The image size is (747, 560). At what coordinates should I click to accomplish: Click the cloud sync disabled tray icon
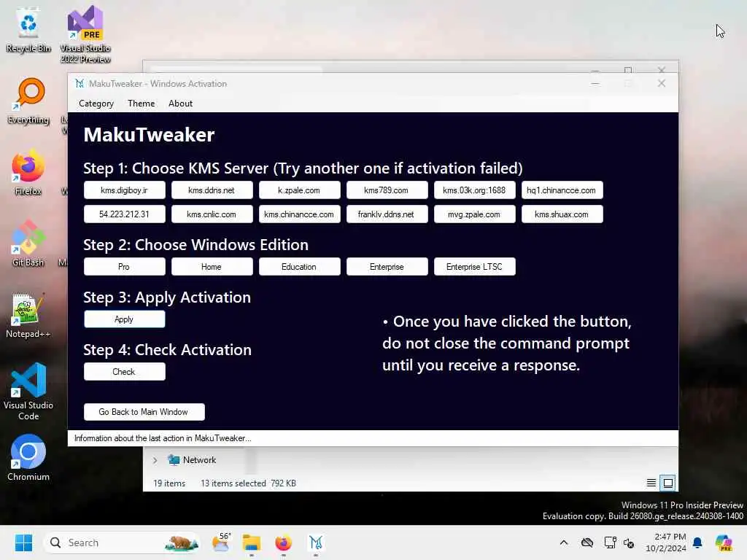[x=587, y=542]
